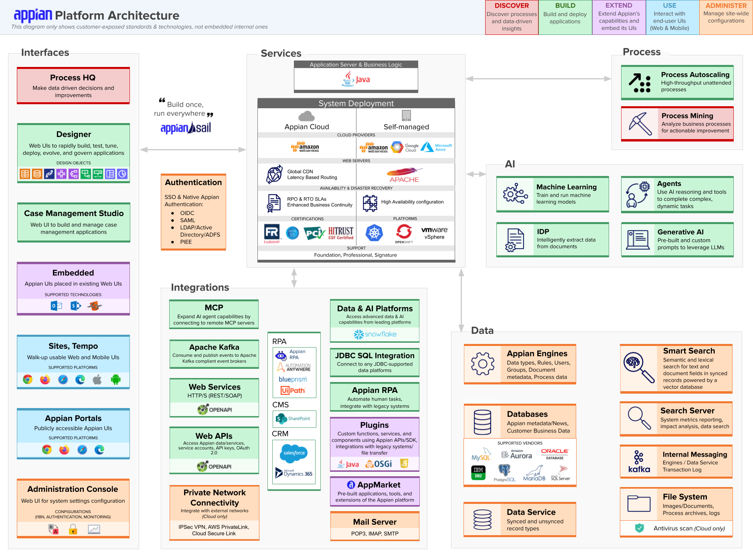Select the EXTEND legend tab
Image resolution: width=753 pixels, height=560 pixels.
point(619,17)
